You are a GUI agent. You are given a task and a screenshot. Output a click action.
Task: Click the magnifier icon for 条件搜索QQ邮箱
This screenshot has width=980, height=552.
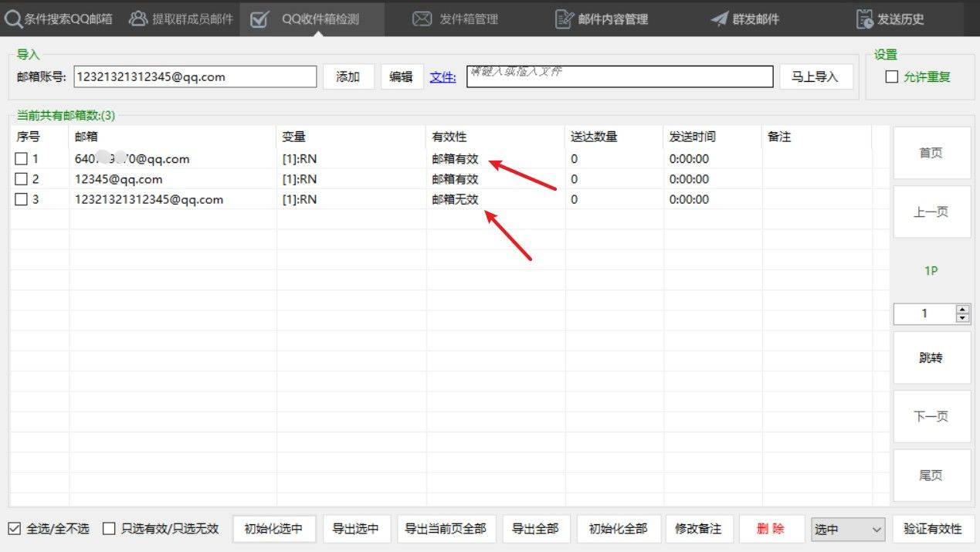[x=12, y=19]
